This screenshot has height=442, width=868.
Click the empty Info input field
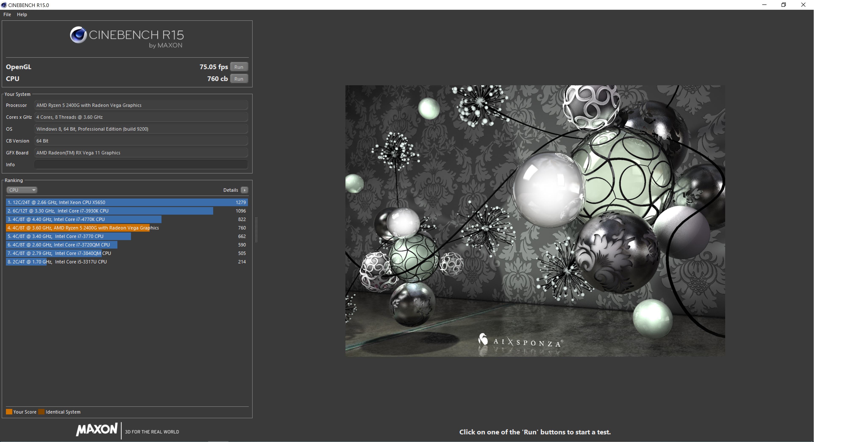(141, 165)
